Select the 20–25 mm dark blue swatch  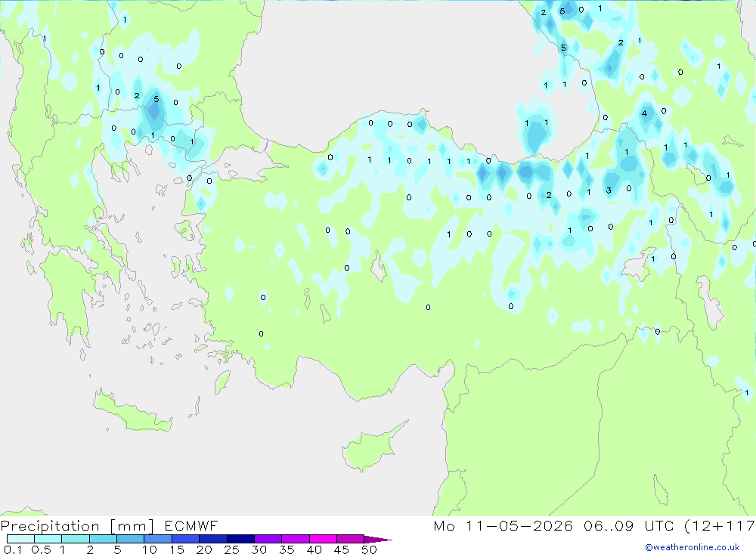click(x=212, y=539)
